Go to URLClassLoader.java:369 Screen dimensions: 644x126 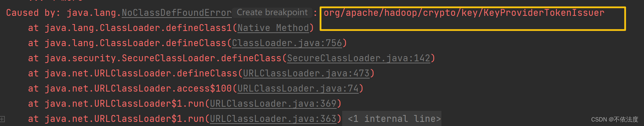[273, 104]
